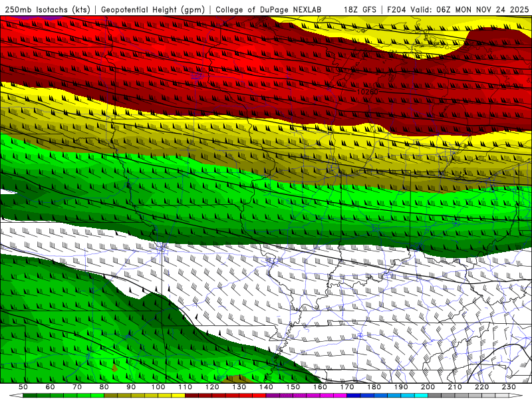Click the '250mb Isotachs (kts)' title text

pos(47,9)
